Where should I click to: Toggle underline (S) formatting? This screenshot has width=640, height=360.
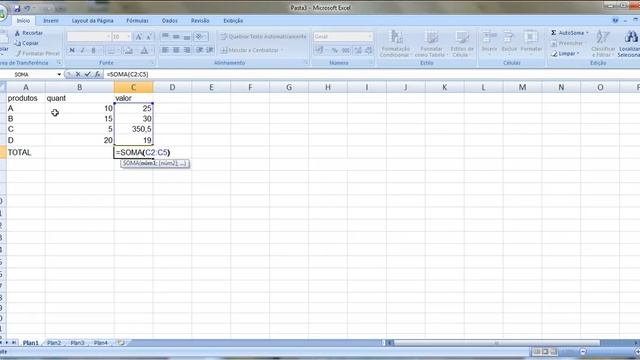[93, 50]
